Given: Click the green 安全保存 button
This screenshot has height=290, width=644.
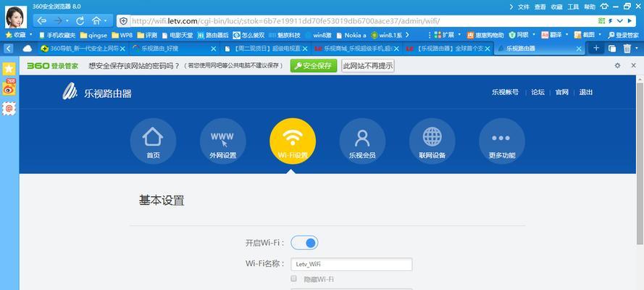Looking at the screenshot, I should (314, 66).
